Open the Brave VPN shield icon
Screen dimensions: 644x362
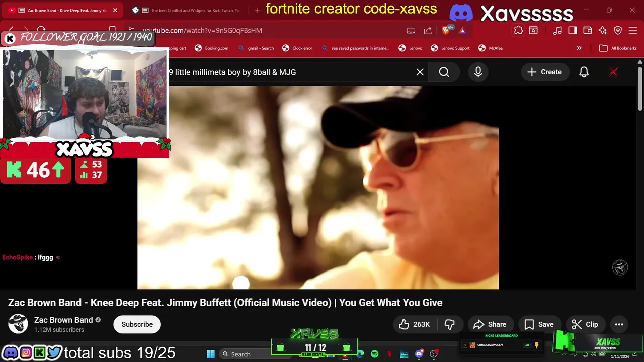pos(618,31)
